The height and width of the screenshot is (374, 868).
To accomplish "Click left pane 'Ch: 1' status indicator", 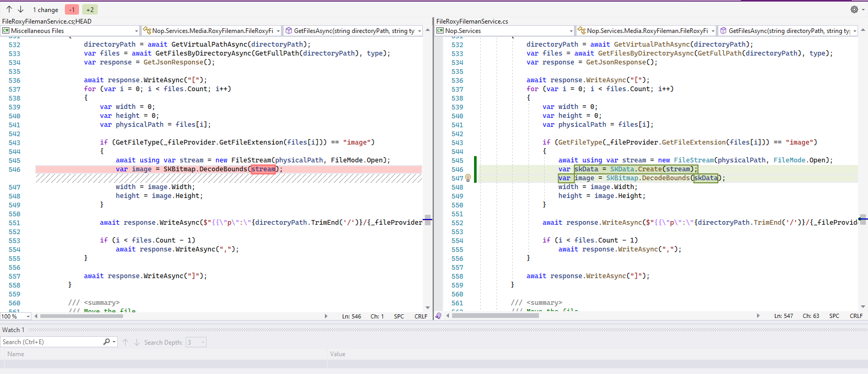I will point(377,316).
